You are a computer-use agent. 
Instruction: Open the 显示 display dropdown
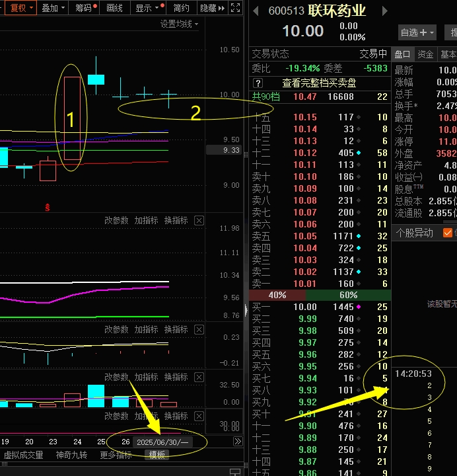(x=149, y=8)
